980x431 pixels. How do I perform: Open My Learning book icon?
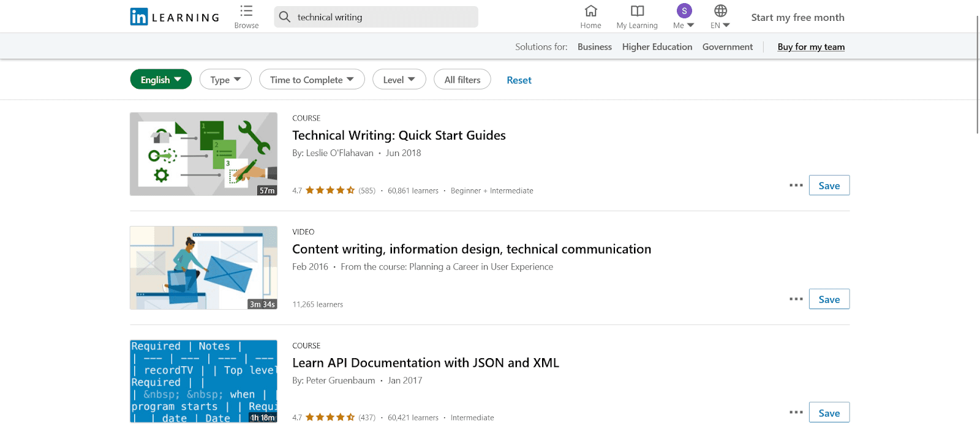point(637,11)
